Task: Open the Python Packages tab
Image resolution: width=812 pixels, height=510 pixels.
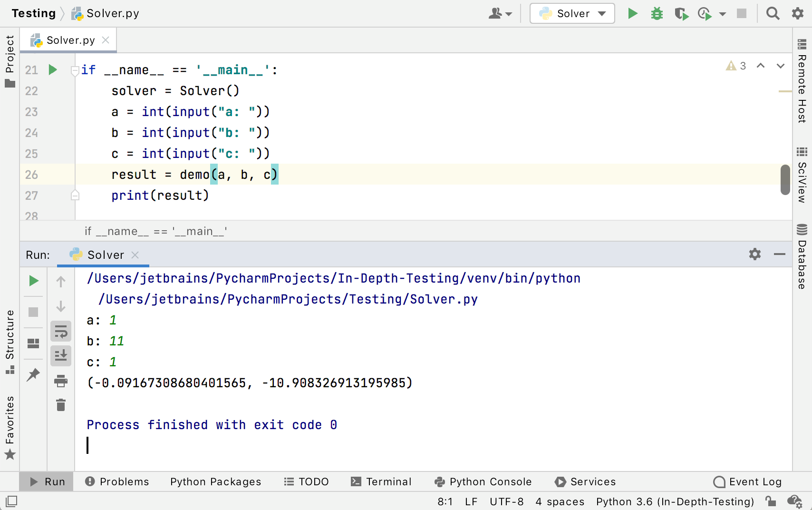Action: click(215, 481)
